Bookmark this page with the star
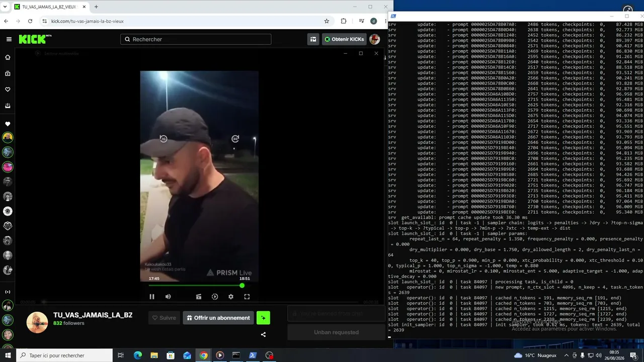 coord(327,21)
